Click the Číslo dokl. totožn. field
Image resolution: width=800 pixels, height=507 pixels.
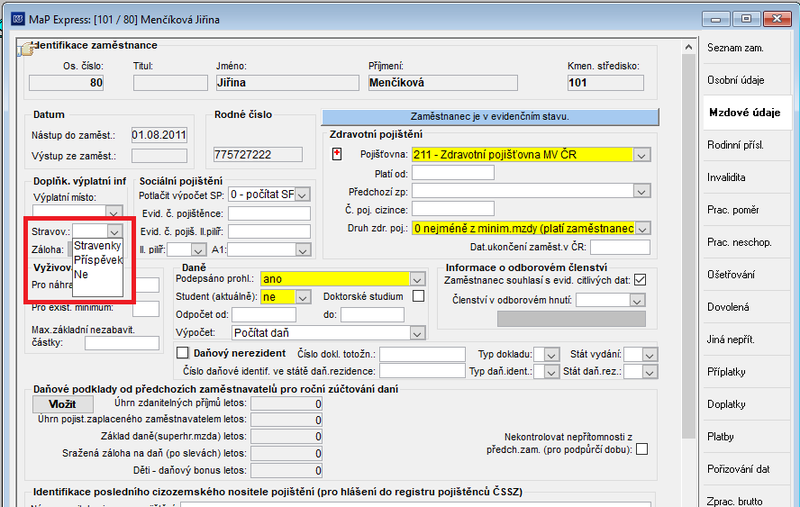[x=422, y=354]
